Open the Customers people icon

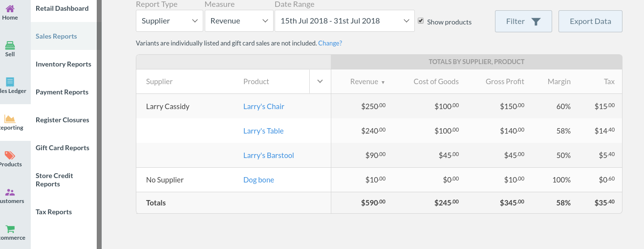[x=10, y=192]
